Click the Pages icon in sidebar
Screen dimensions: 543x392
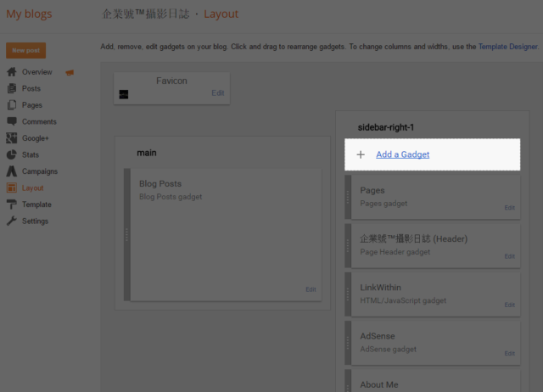click(11, 105)
